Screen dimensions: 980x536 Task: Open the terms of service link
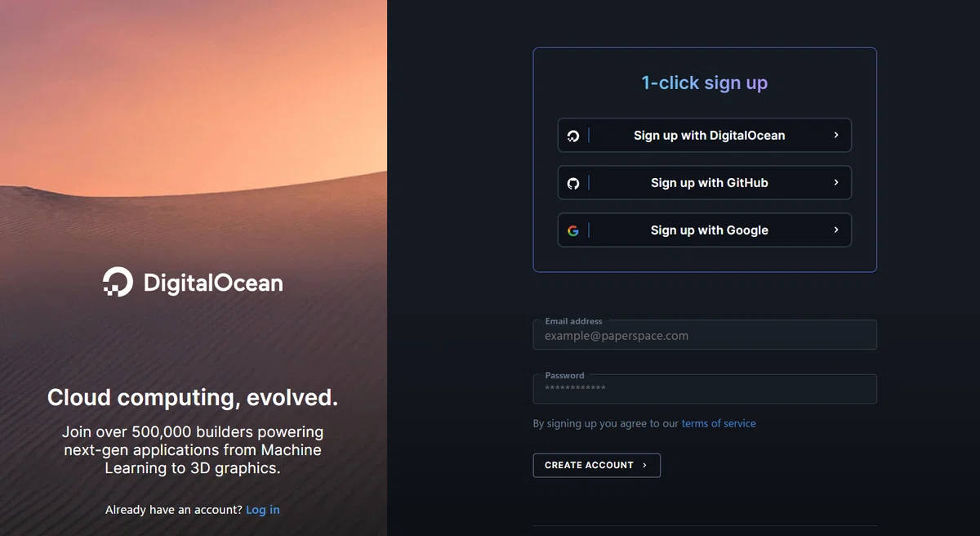tap(719, 423)
